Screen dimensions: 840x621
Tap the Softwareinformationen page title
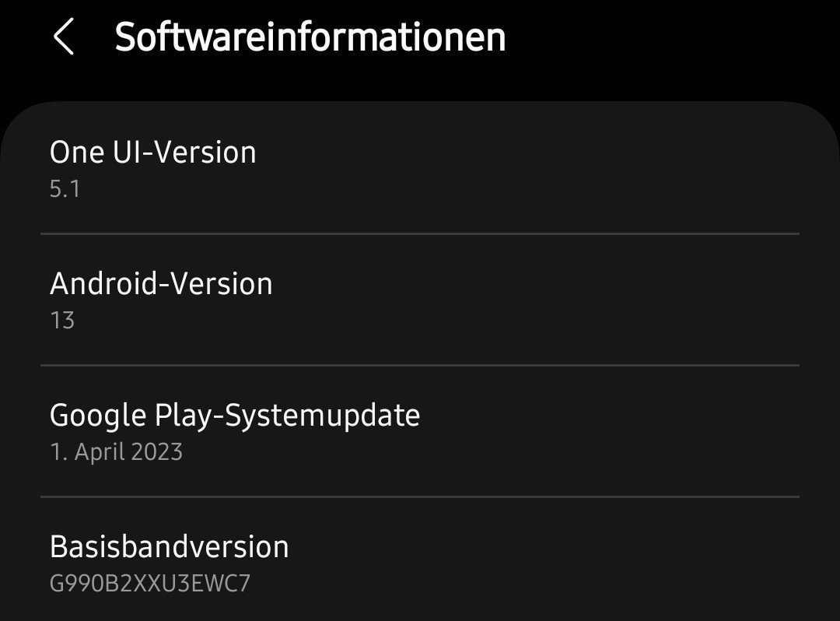pos(310,37)
